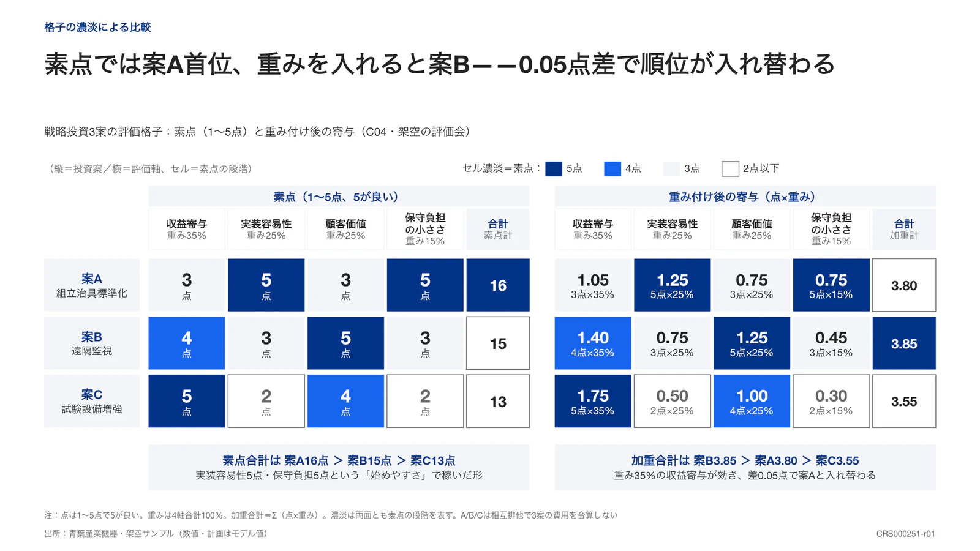Click the 0.30 cell labeled 2点×15%
980x551 pixels.
(831, 401)
